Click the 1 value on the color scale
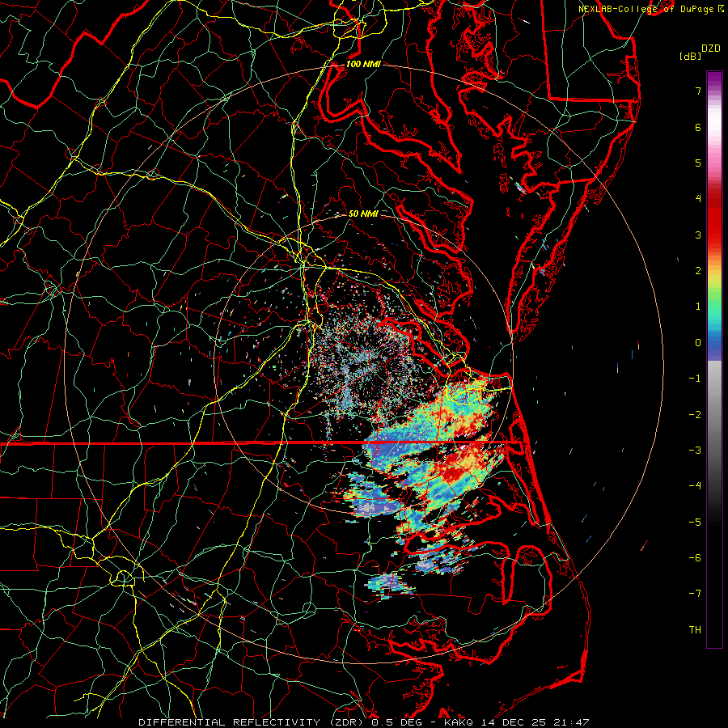This screenshot has height=728, width=728. pos(698,307)
